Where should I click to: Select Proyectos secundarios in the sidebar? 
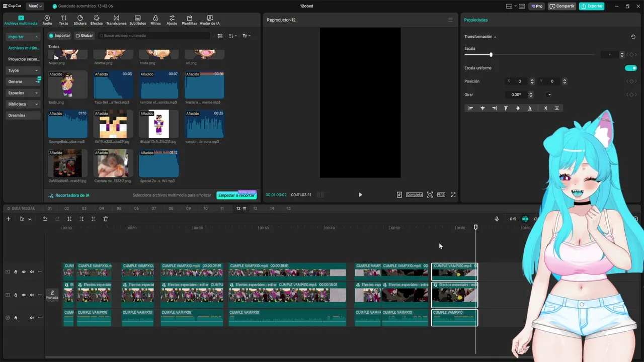[x=24, y=59]
